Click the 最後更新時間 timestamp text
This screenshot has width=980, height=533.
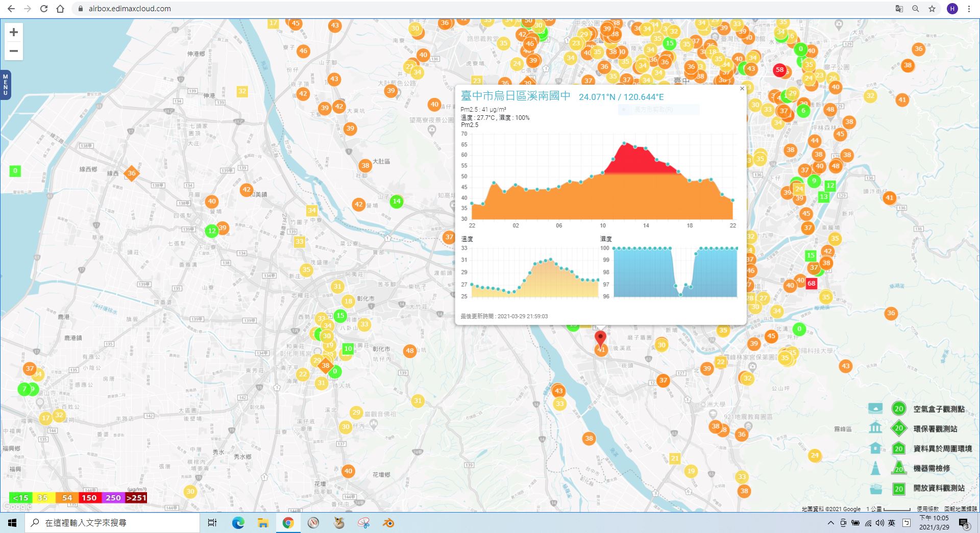click(504, 316)
